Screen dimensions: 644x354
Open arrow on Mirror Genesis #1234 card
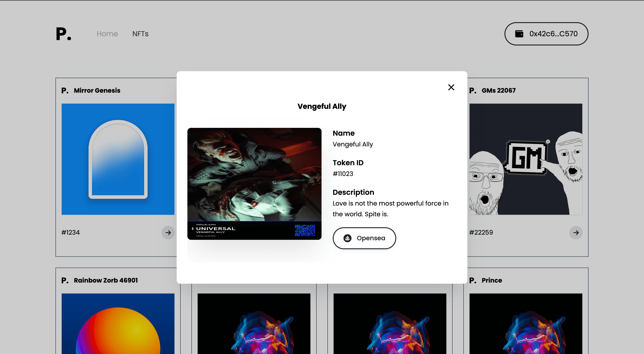pos(168,233)
